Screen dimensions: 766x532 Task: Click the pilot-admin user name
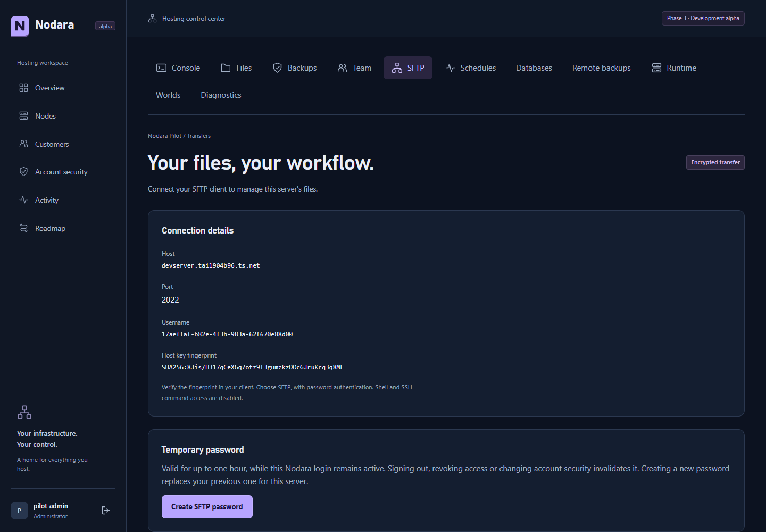[x=51, y=506]
